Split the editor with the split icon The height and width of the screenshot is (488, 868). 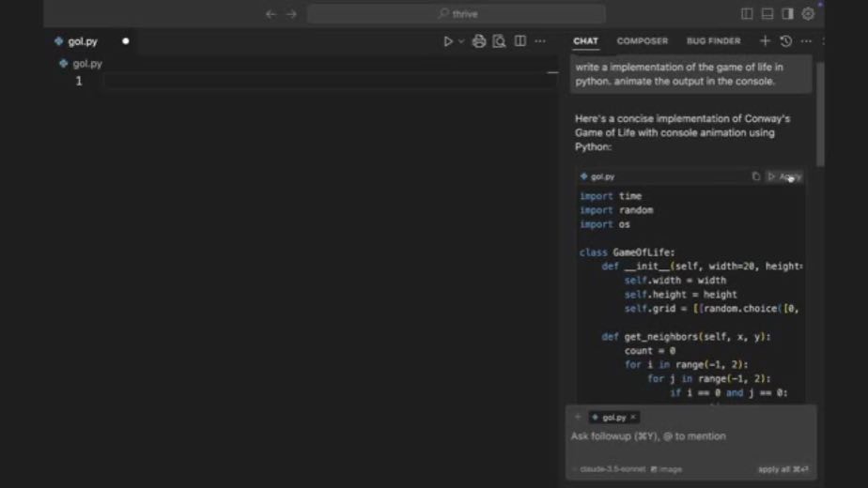(519, 41)
